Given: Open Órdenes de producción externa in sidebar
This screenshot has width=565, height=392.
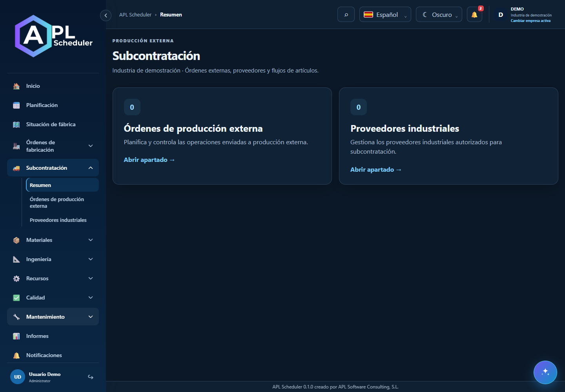Looking at the screenshot, I should pos(62,203).
